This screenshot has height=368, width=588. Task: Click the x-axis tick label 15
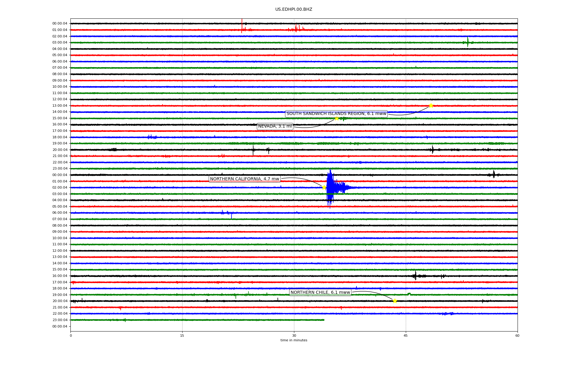(x=182, y=335)
